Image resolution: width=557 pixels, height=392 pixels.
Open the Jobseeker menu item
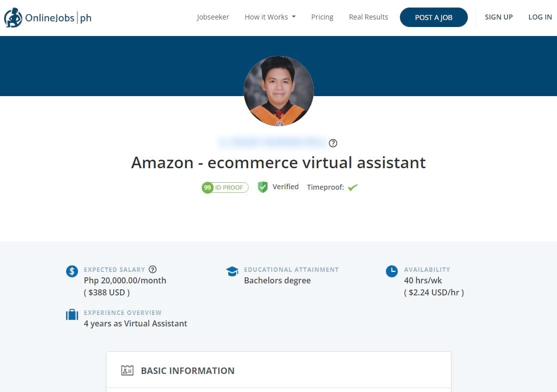213,17
